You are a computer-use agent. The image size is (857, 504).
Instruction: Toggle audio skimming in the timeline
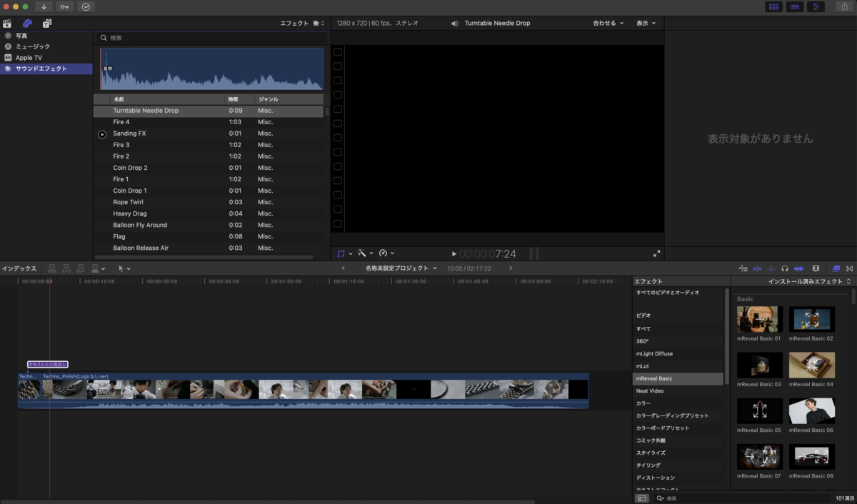tap(771, 268)
